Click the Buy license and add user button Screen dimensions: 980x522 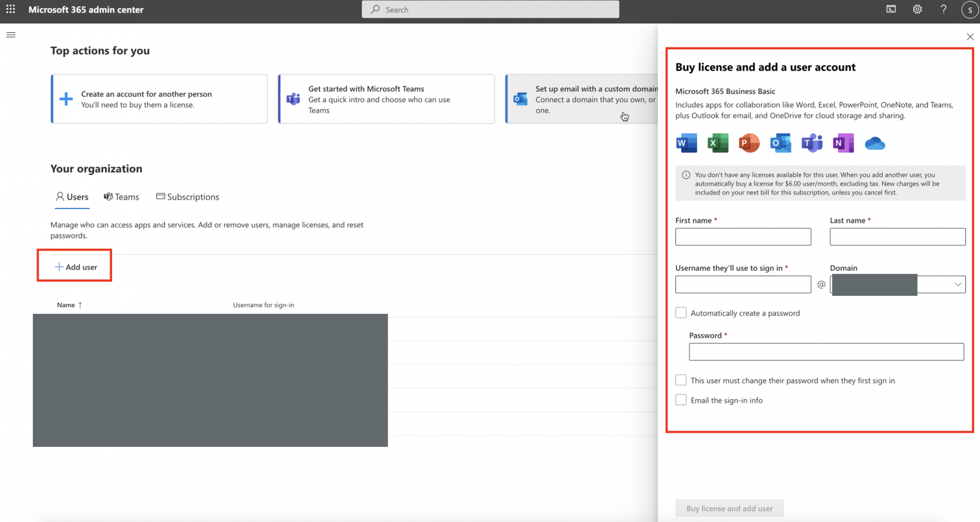pos(729,508)
